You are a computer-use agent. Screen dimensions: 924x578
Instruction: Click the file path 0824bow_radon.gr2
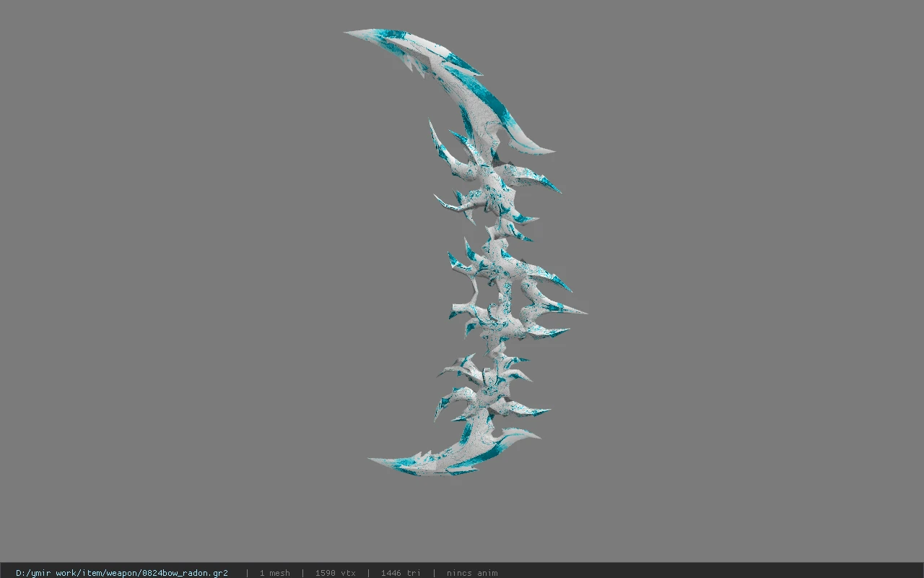coord(122,573)
